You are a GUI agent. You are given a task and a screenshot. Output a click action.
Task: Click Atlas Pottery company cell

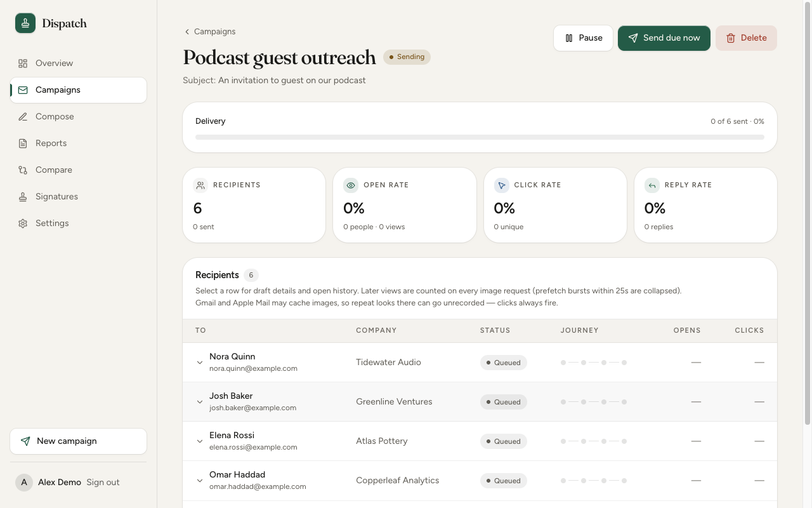click(382, 441)
